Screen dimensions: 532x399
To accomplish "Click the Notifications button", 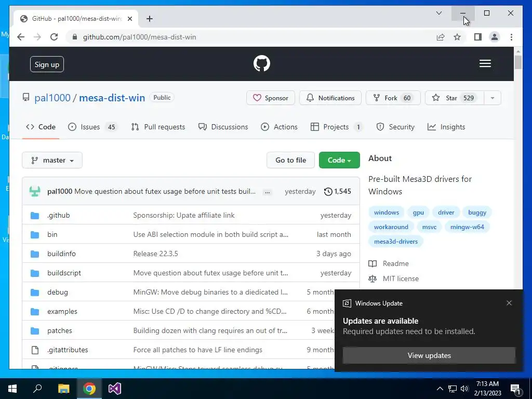I will click(330, 98).
